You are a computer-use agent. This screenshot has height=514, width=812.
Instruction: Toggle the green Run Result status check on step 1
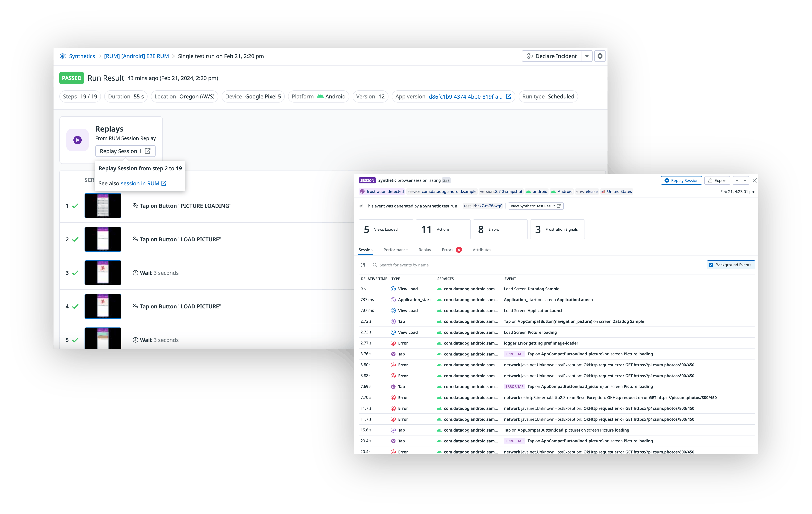pyautogui.click(x=75, y=206)
